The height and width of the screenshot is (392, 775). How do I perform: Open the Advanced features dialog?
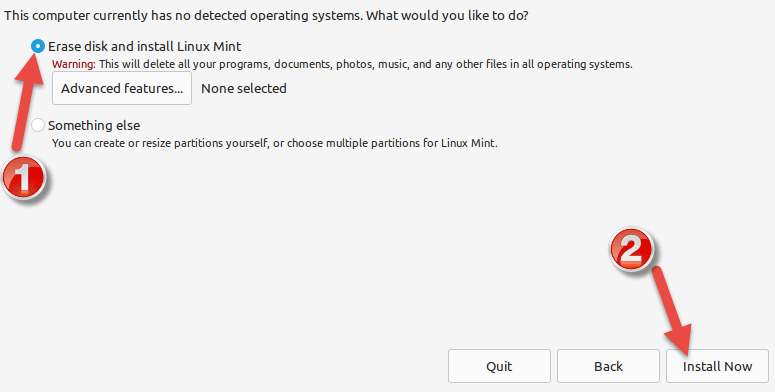[122, 88]
